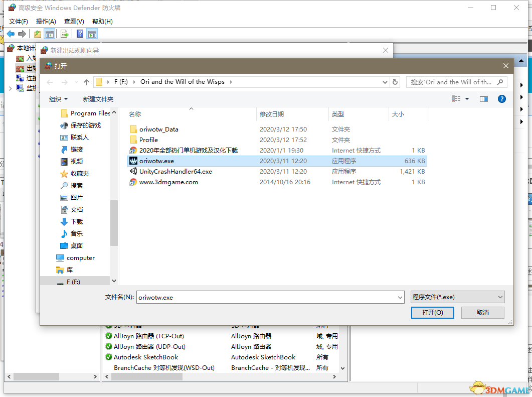Image resolution: width=532 pixels, height=397 pixels.
Task: Open 桌面 in the navigation pane
Action: [x=71, y=245]
